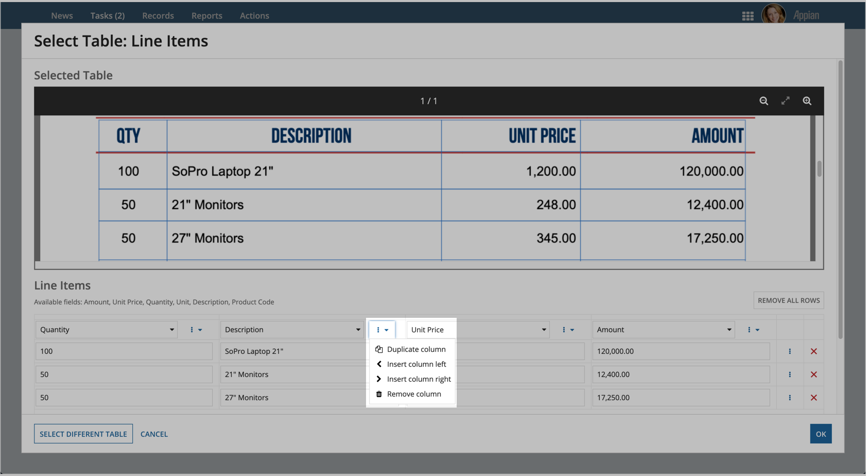Expand the Quantity field dropdown

click(x=106, y=330)
